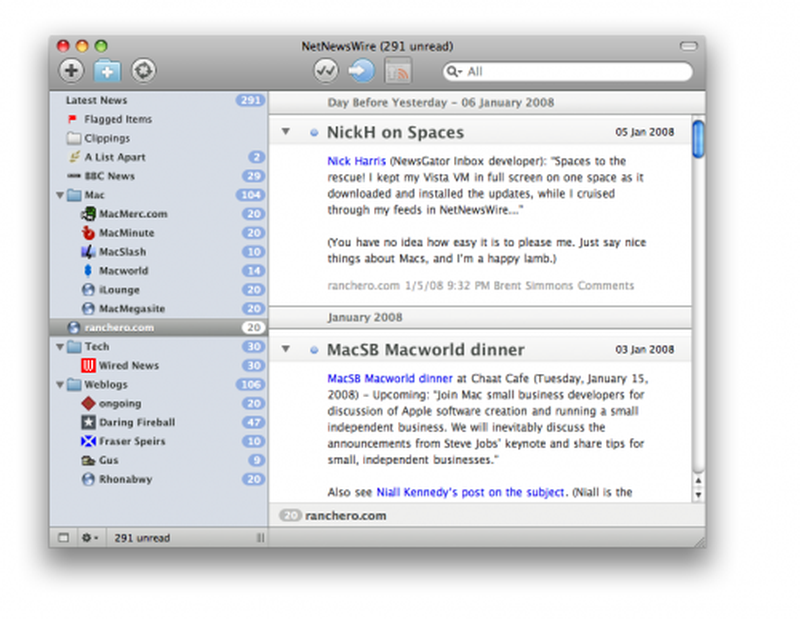Open the MacMinute feed icon
This screenshot has height=619, width=800.
pyautogui.click(x=88, y=233)
